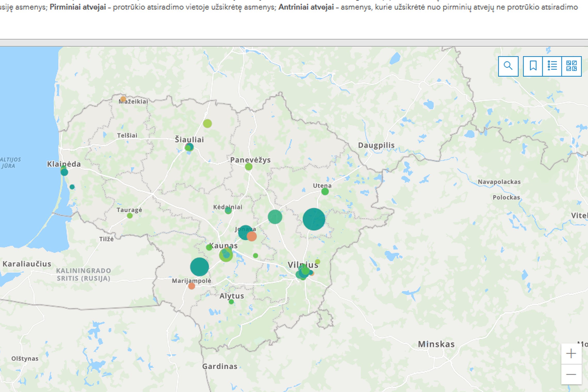The image size is (588, 392).
Task: Click the bold 'Antriniai atvejai' term
Action: click(x=306, y=7)
